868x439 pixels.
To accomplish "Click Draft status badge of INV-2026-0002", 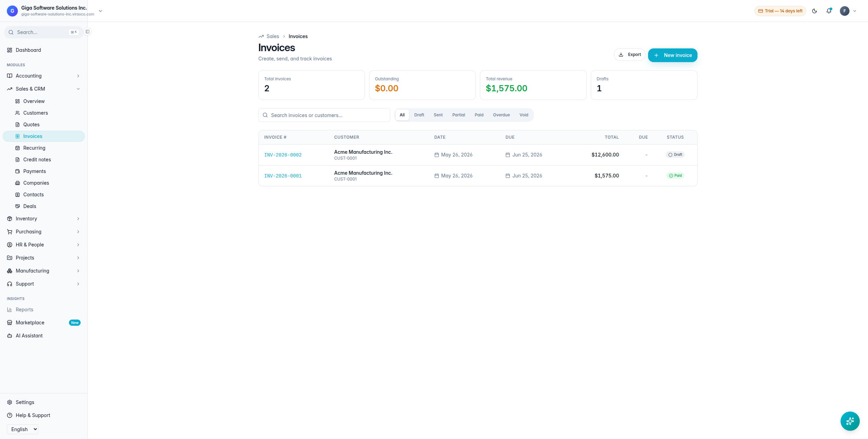I will point(675,155).
